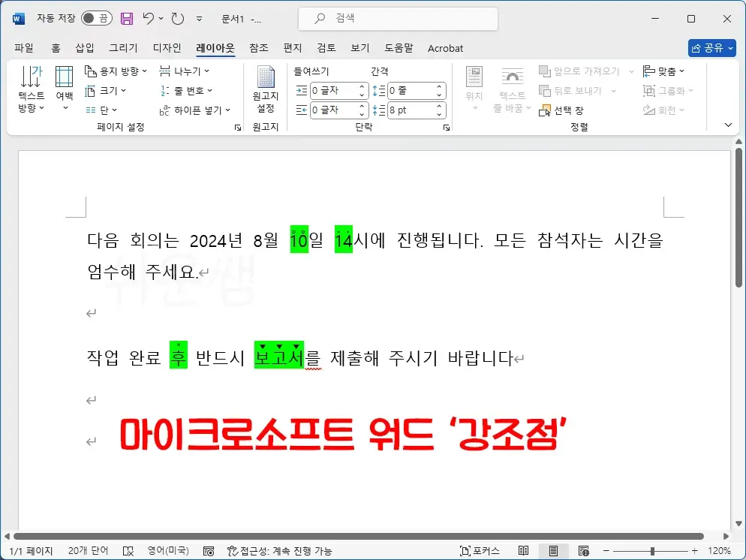Image resolution: width=746 pixels, height=560 pixels.
Task: Switch to the 디자인 ribbon tab
Action: [166, 48]
